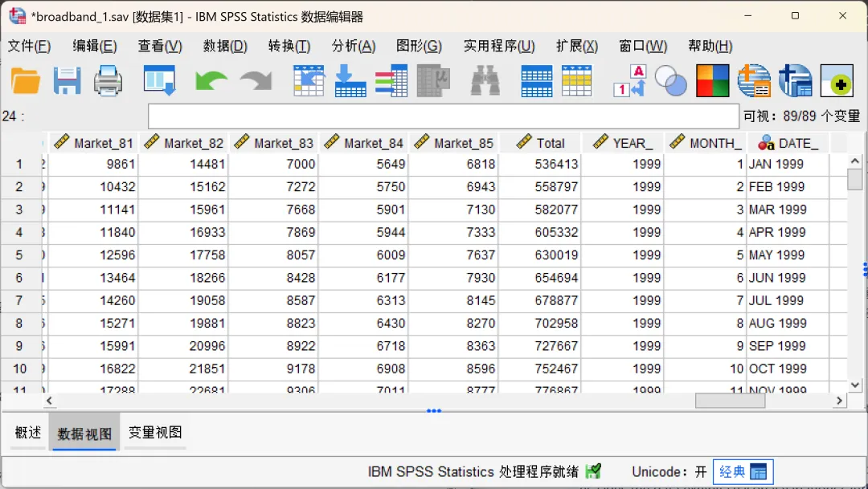Screen dimensions: 868x489
Task: Toggle the Value Labels icon
Action: coord(629,81)
